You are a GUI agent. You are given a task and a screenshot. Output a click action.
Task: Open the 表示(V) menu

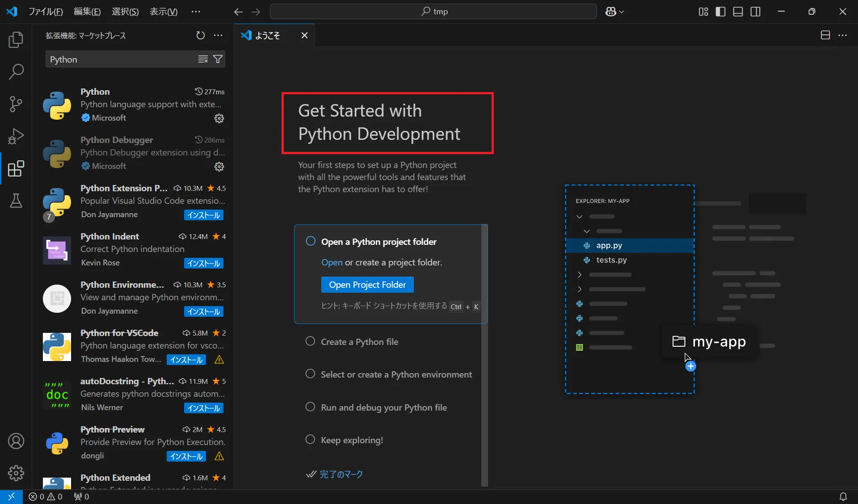click(x=164, y=12)
